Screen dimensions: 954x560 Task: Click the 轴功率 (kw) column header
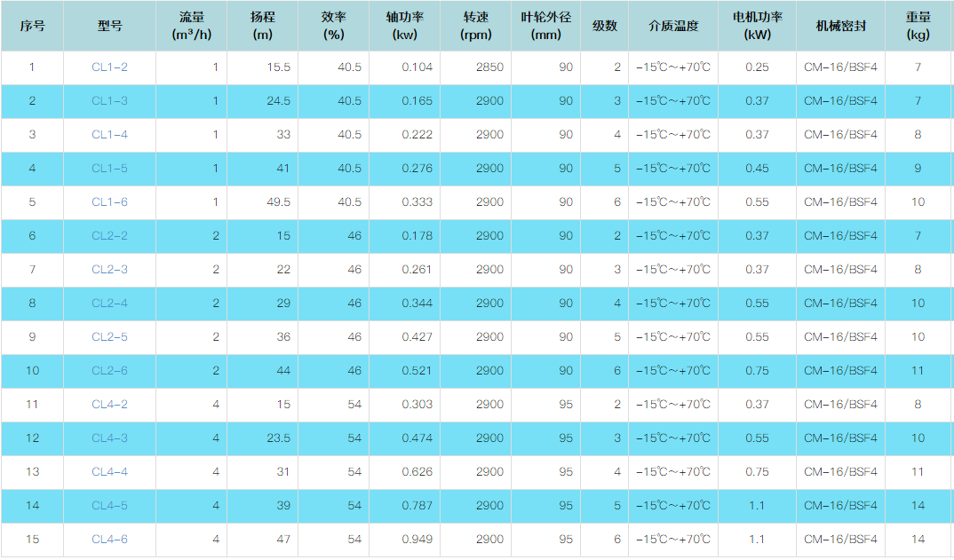tap(404, 26)
